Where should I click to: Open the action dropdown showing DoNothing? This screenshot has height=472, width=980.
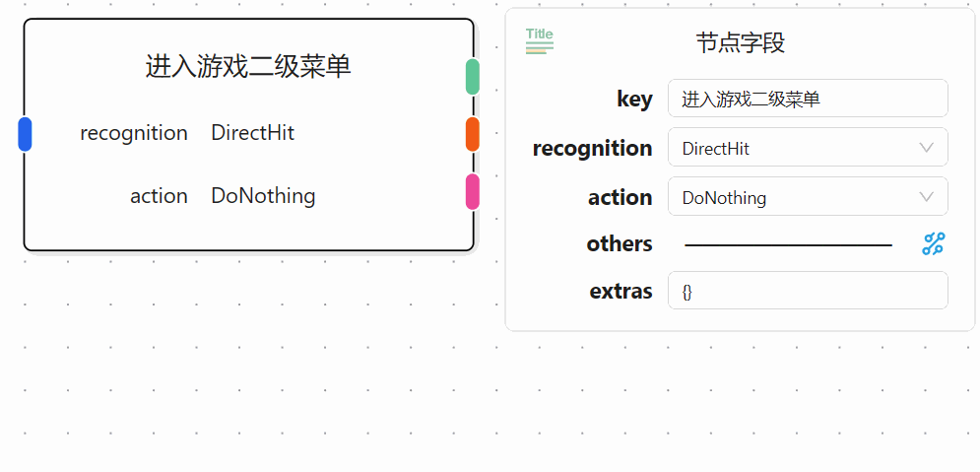tap(808, 197)
